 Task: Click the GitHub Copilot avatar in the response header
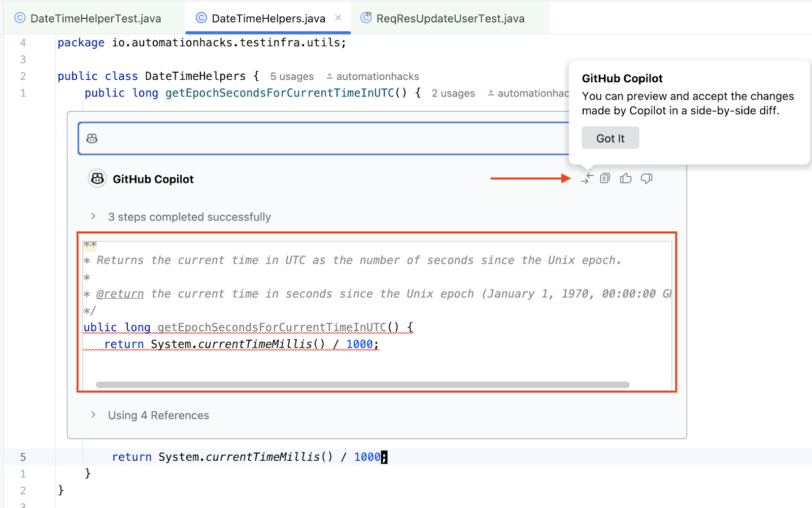pyautogui.click(x=97, y=178)
